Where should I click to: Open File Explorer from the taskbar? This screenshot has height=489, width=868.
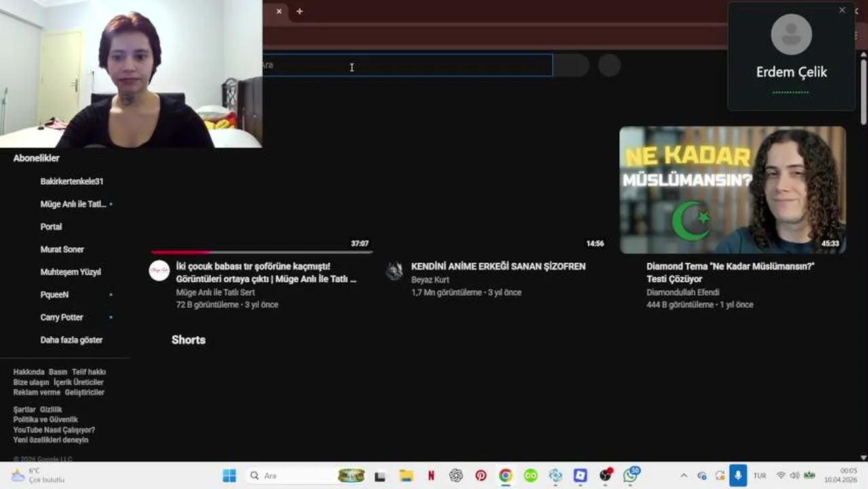pyautogui.click(x=406, y=475)
